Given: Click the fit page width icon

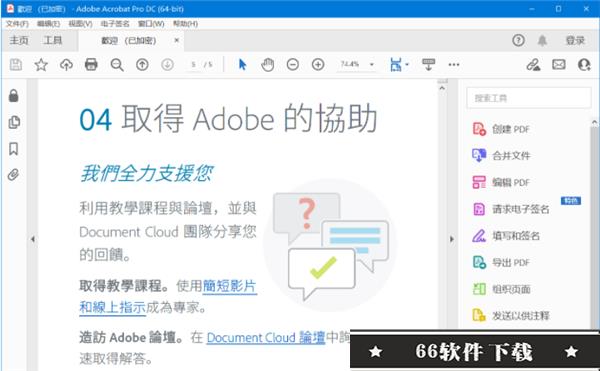Looking at the screenshot, I should click(x=396, y=64).
